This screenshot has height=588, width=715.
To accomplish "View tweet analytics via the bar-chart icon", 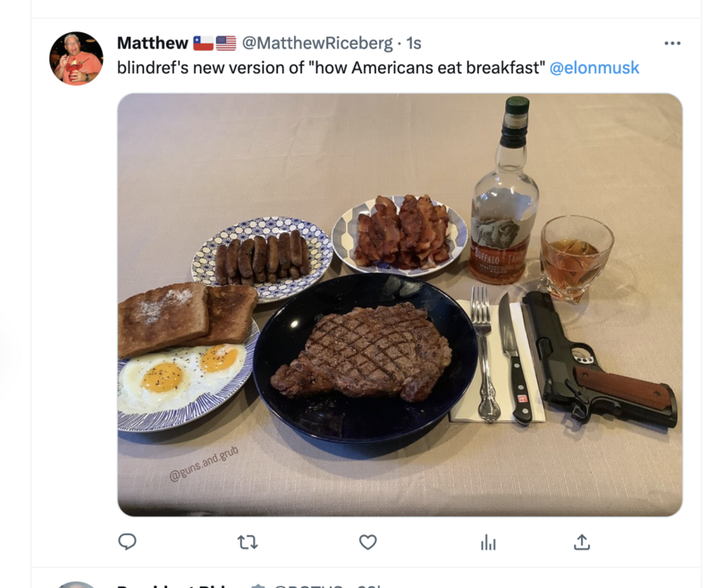I will [x=488, y=542].
